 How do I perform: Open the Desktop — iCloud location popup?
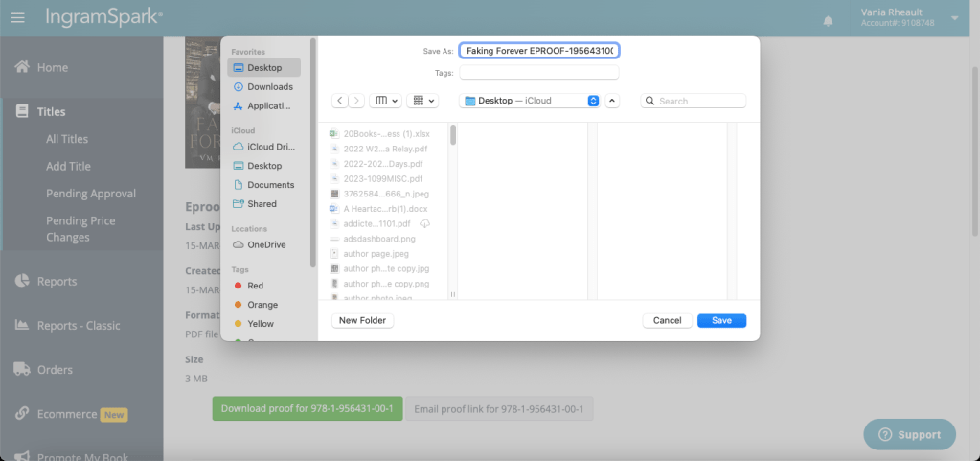point(530,101)
